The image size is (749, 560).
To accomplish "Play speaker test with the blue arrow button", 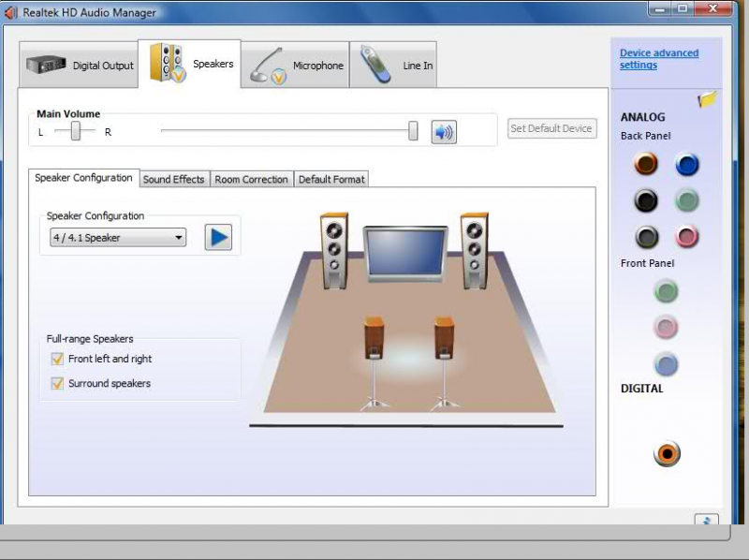I will (217, 237).
